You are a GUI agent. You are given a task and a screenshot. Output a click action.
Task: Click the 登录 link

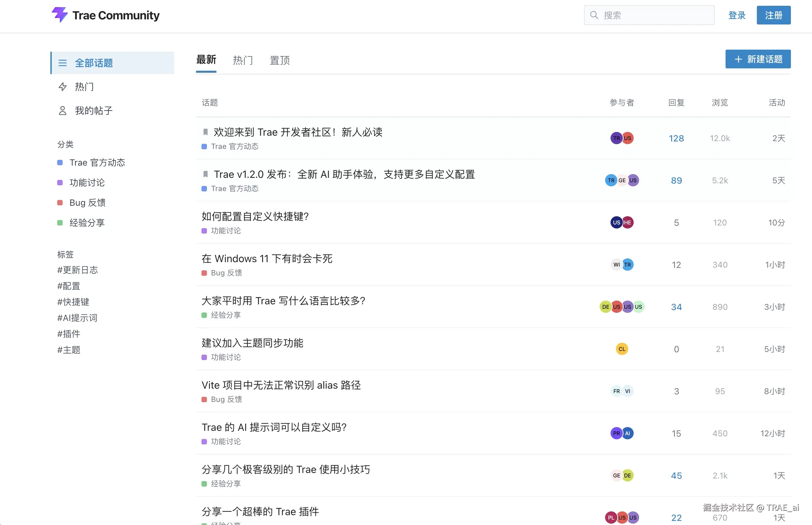pos(736,15)
